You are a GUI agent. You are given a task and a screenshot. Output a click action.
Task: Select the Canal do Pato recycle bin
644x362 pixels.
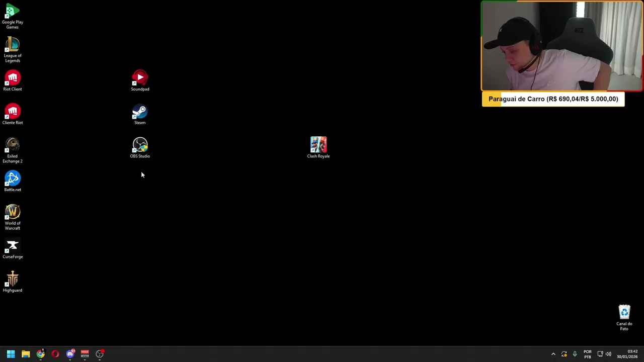tap(624, 318)
